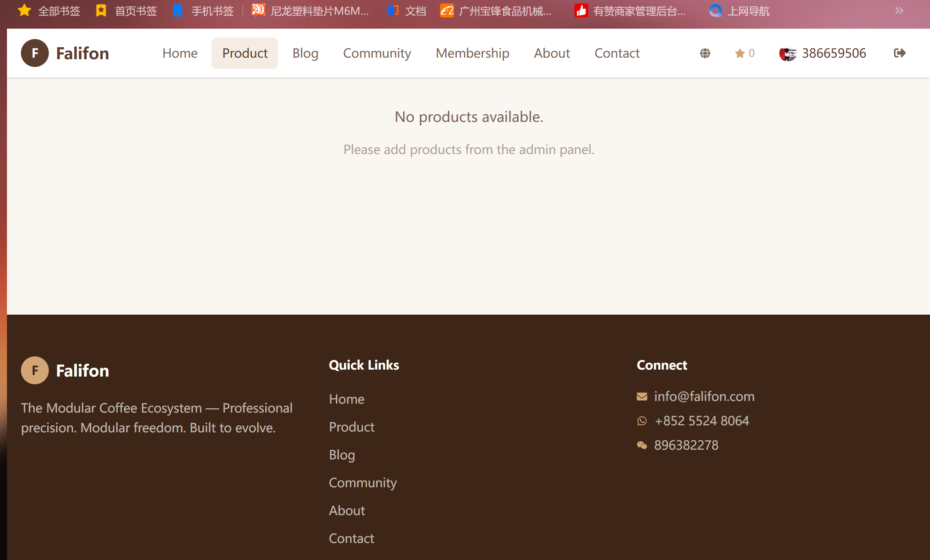
Task: Open Contact in the top navigation
Action: tap(617, 53)
